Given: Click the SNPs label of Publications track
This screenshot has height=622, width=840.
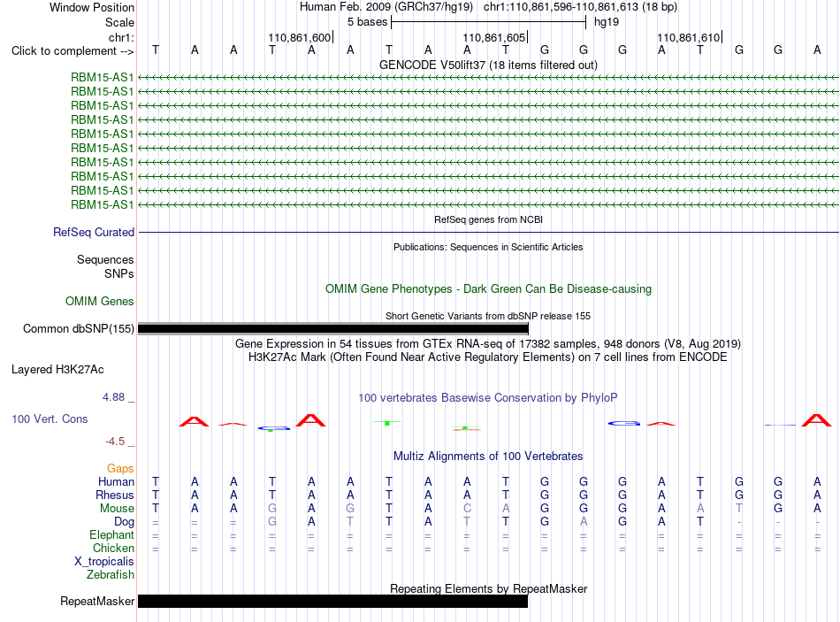Looking at the screenshot, I should pos(119,273).
